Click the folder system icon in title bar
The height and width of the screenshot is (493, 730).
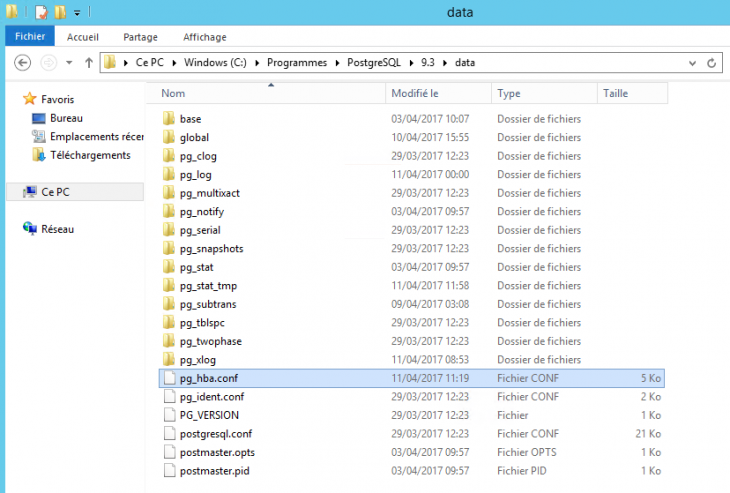[x=12, y=12]
